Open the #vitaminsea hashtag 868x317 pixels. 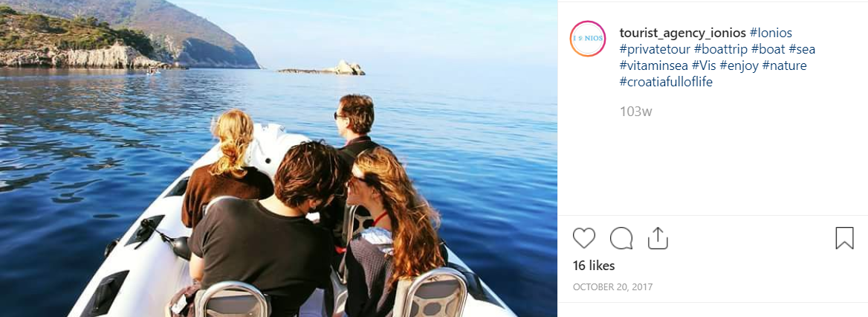(x=654, y=66)
